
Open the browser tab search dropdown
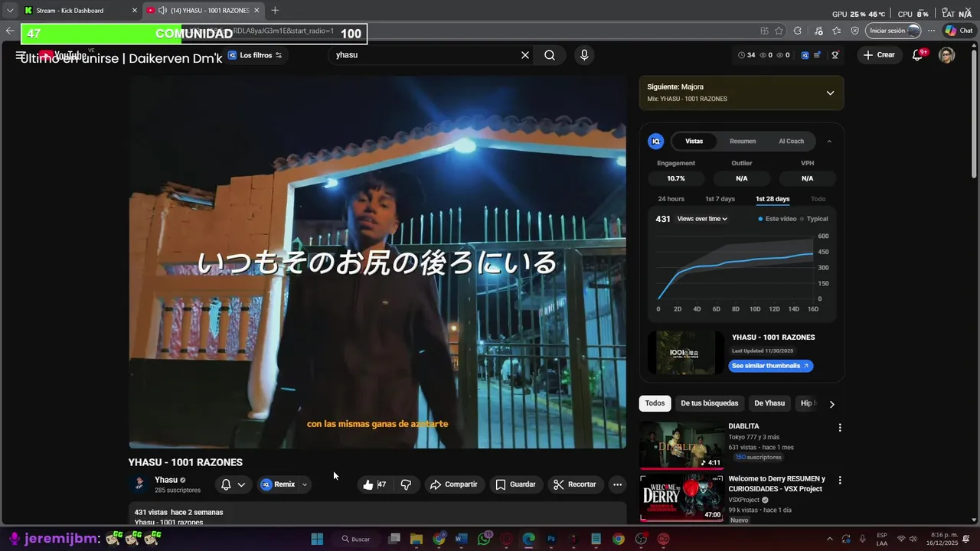10,11
